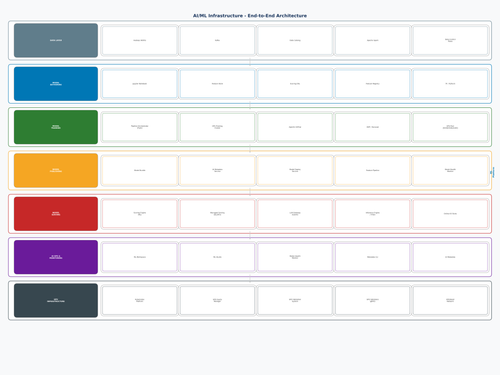Screen dimensions: 500x375
Task: Select the dark slate header block of the bottom layer
Action: click(56, 300)
